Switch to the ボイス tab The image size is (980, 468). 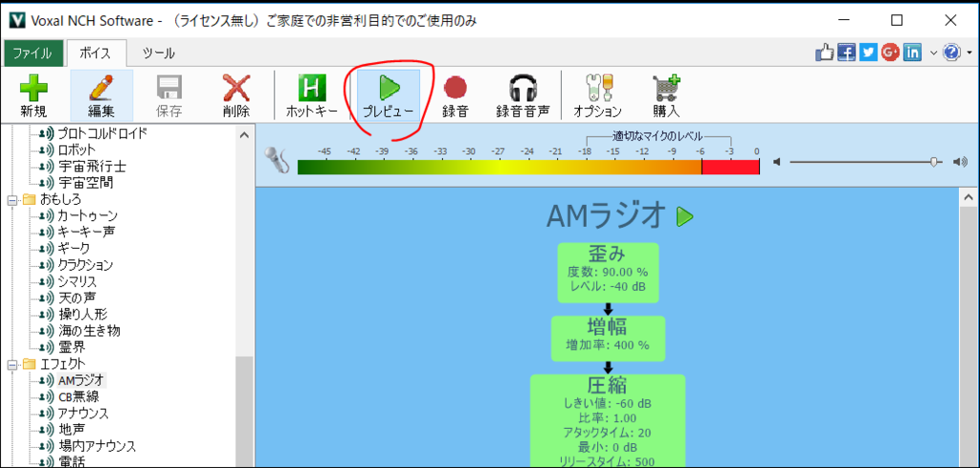click(97, 53)
